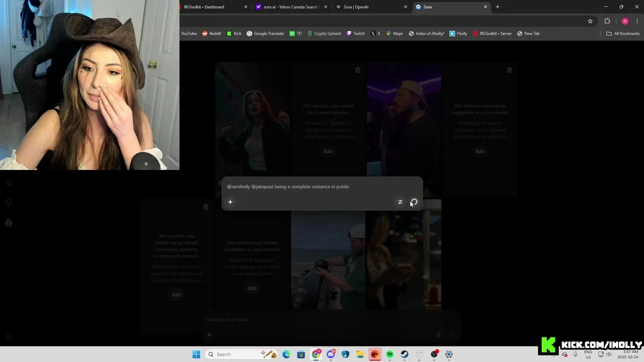
Task: Bookmark this page with the star icon
Action: tap(590, 21)
